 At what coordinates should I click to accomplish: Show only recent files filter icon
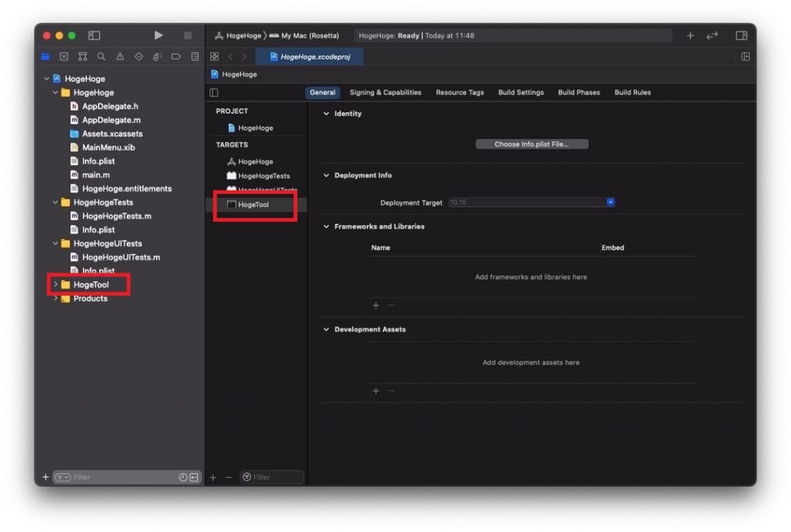pyautogui.click(x=183, y=477)
